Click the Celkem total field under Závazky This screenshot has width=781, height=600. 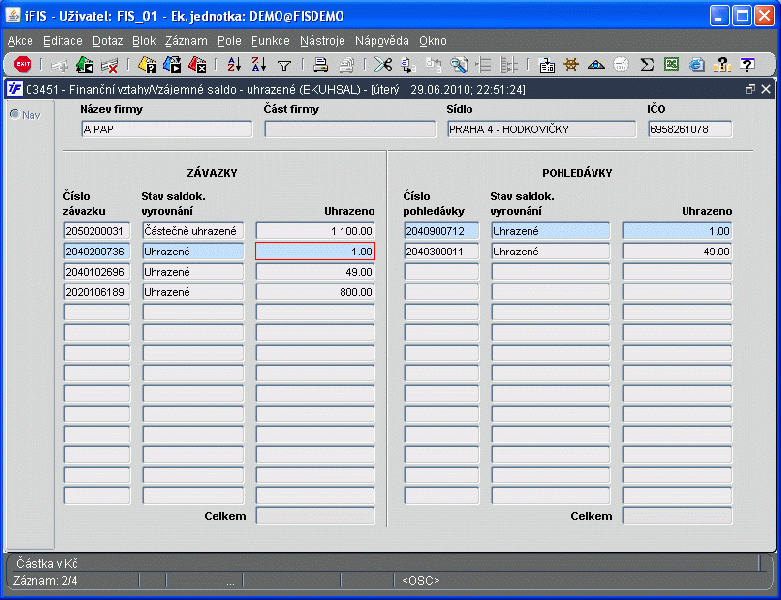tap(315, 516)
